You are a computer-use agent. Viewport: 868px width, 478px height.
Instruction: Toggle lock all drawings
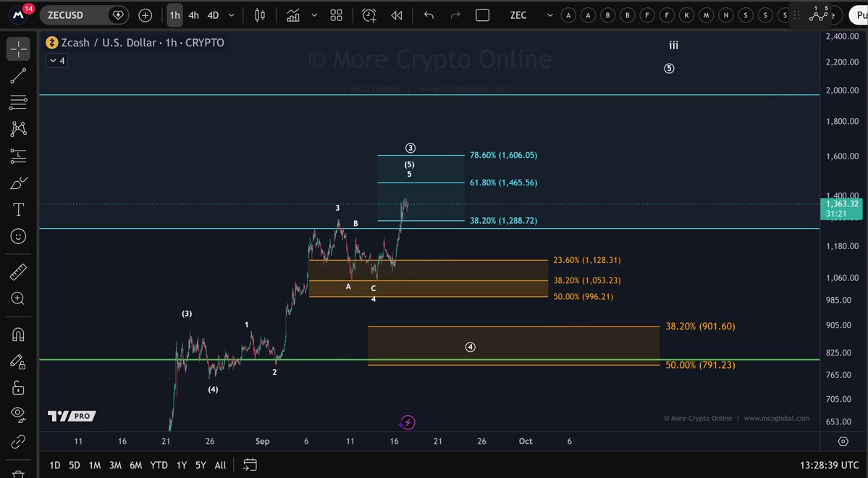[x=18, y=387]
